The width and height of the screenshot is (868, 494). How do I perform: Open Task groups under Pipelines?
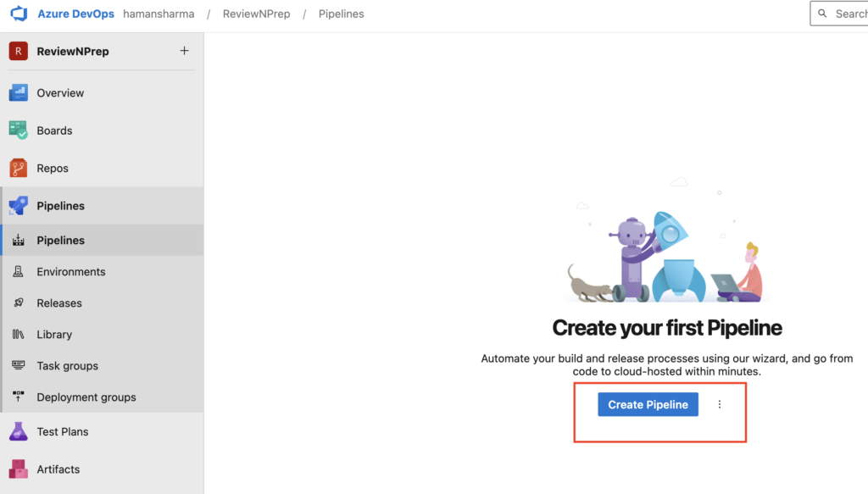68,366
